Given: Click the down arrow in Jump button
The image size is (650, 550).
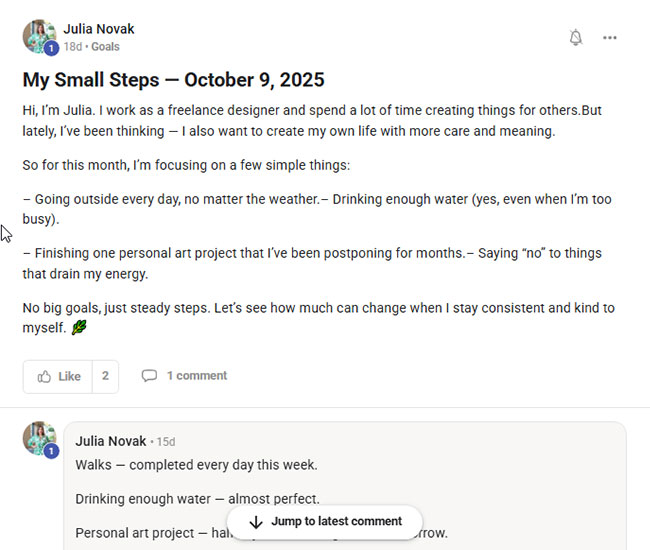Looking at the screenshot, I should 256,522.
